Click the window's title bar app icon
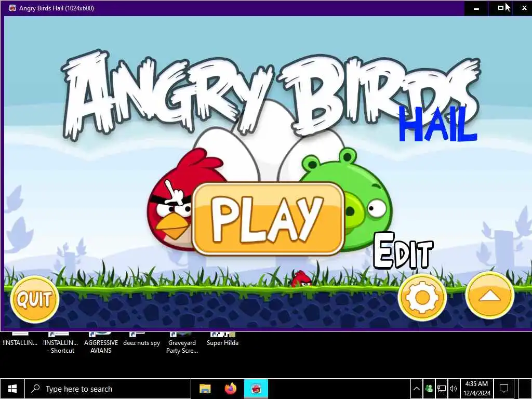The image size is (532, 399). tap(12, 8)
